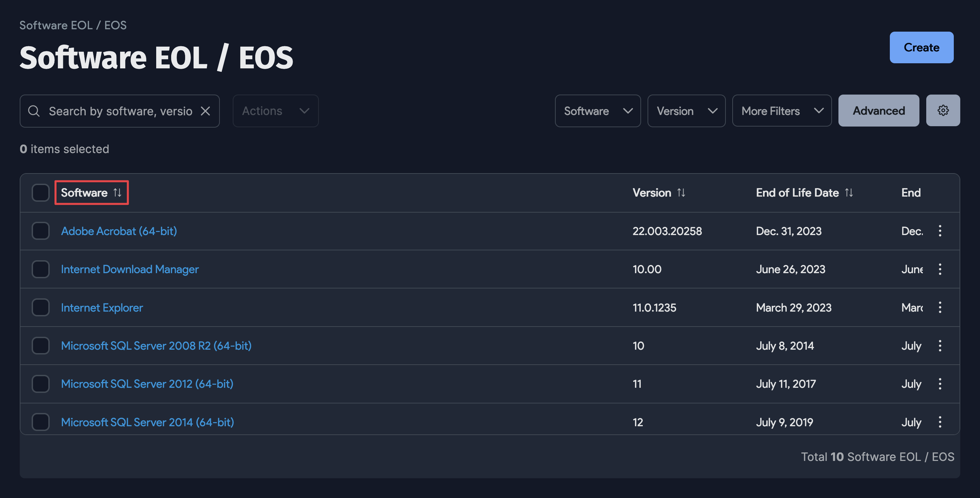Click the Create button
Image resolution: width=980 pixels, height=498 pixels.
[x=921, y=47]
